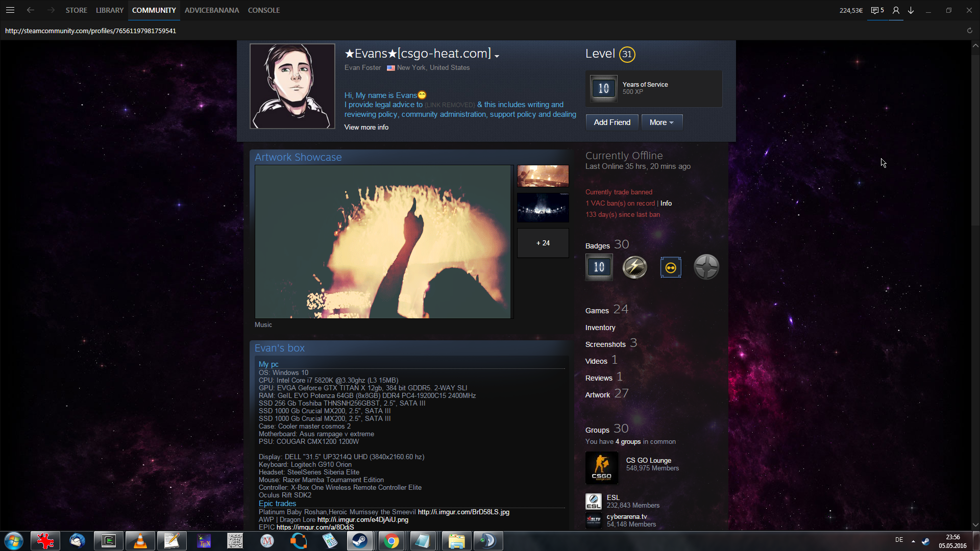Open the Inventory link
The width and height of the screenshot is (980, 551).
[x=600, y=328]
